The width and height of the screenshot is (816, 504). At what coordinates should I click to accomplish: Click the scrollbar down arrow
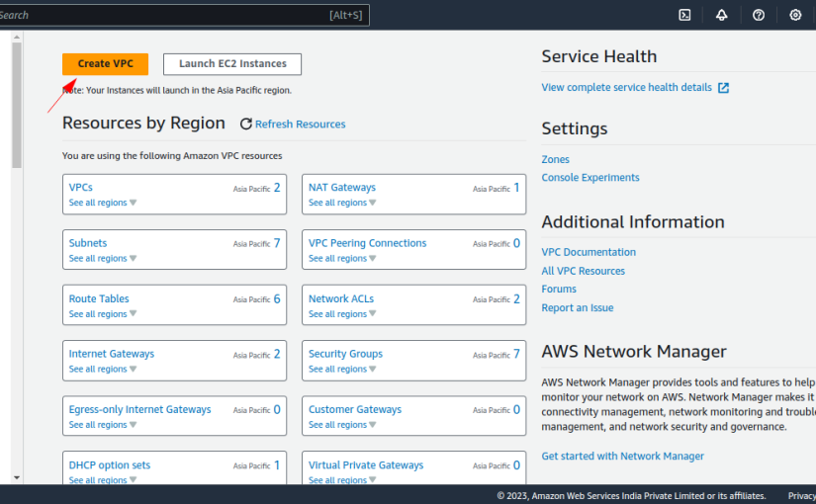tap(17, 477)
